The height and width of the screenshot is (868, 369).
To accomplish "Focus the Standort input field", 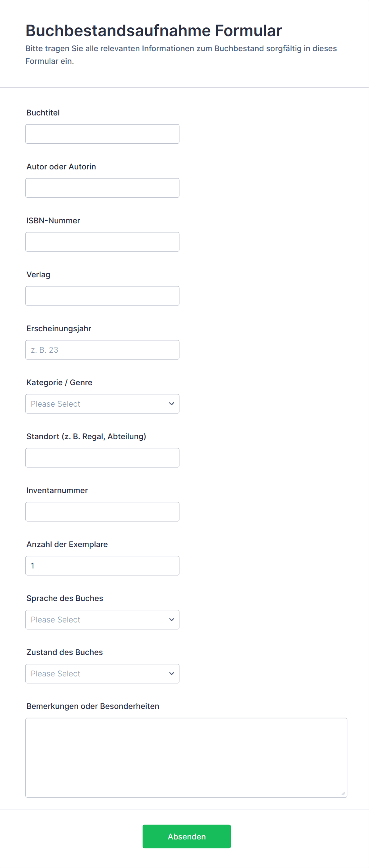I will (102, 458).
